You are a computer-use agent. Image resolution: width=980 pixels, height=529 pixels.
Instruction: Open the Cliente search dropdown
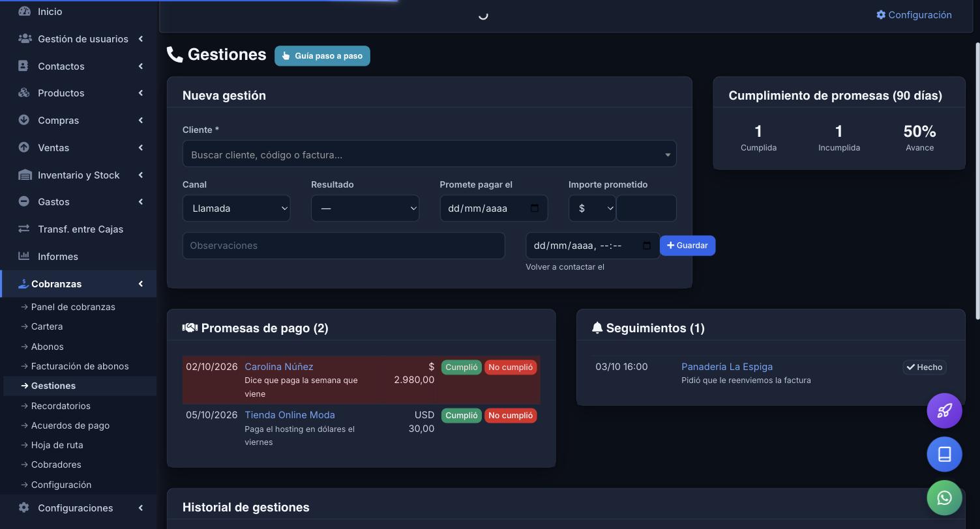[429, 154]
